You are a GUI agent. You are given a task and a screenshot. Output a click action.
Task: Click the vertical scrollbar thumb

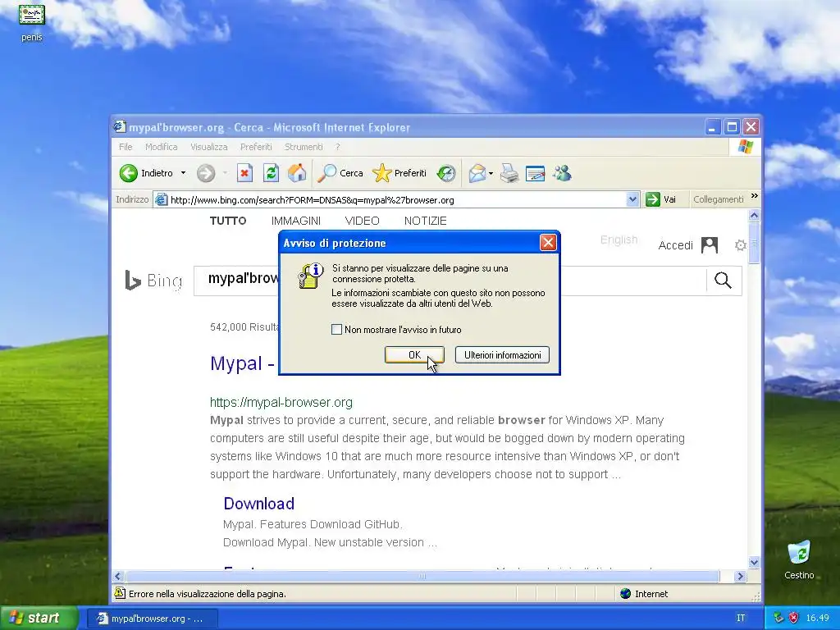[x=754, y=243]
